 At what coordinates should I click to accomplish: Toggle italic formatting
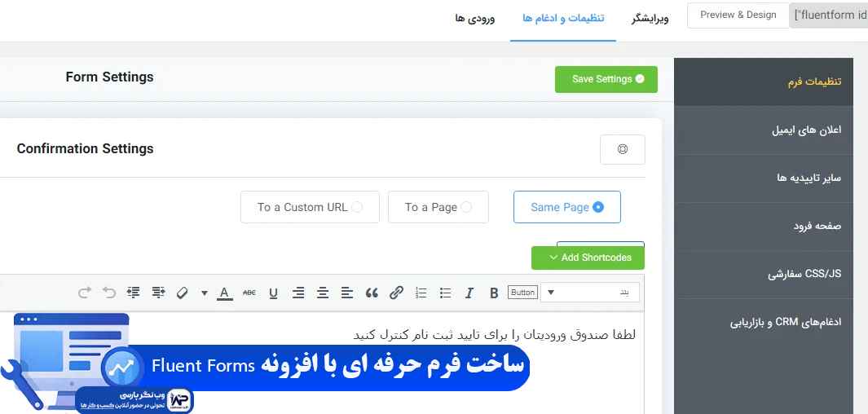click(x=469, y=293)
